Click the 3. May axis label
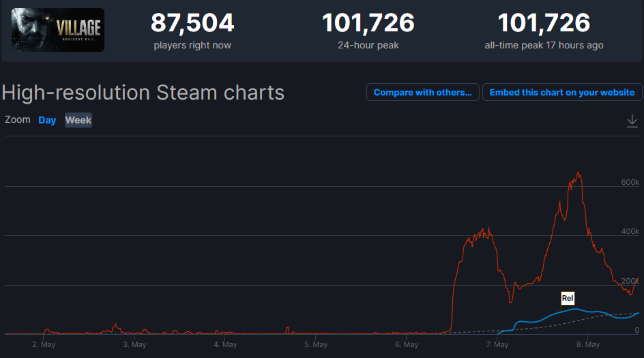Screen dimensions: 644x358 pyautogui.click(x=134, y=344)
